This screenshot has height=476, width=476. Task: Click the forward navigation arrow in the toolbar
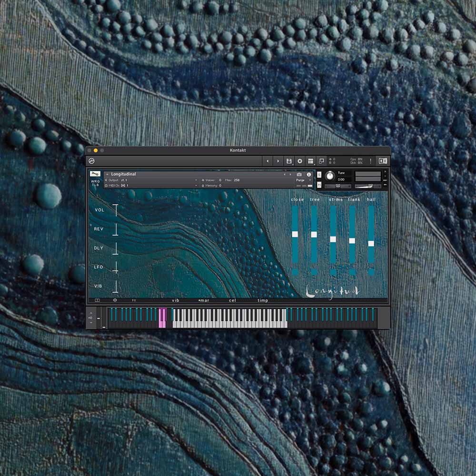pyautogui.click(x=278, y=160)
